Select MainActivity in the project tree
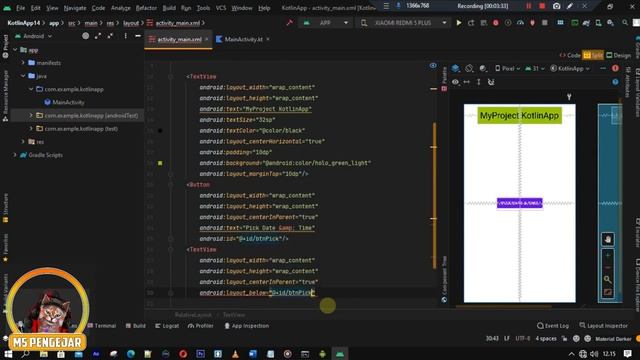 click(64, 102)
